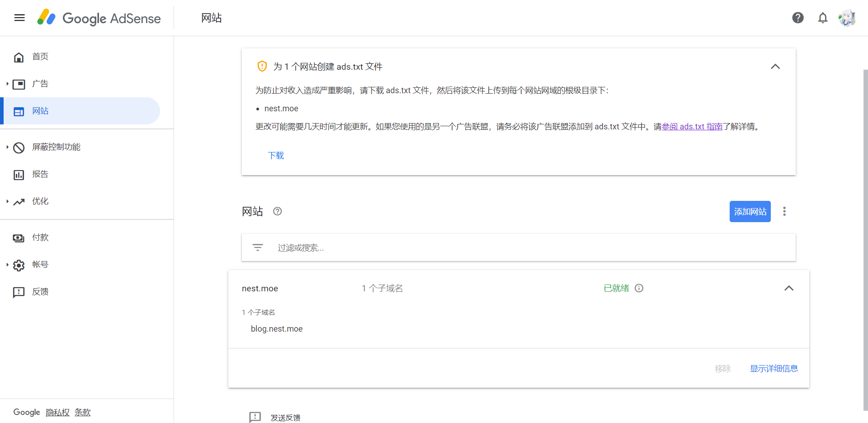Collapse the nest.moe site details
The image size is (868, 423).
[789, 288]
